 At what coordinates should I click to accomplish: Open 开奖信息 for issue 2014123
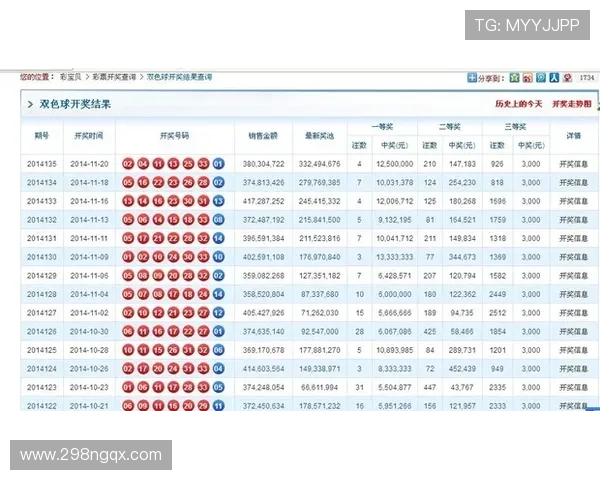(573, 387)
